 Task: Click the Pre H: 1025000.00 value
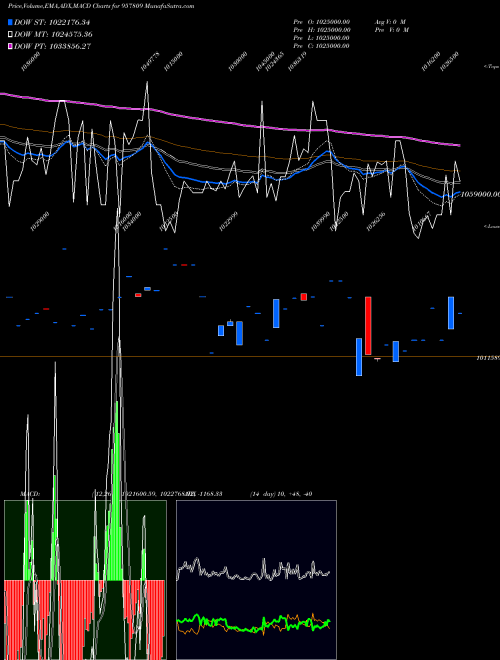point(322,30)
